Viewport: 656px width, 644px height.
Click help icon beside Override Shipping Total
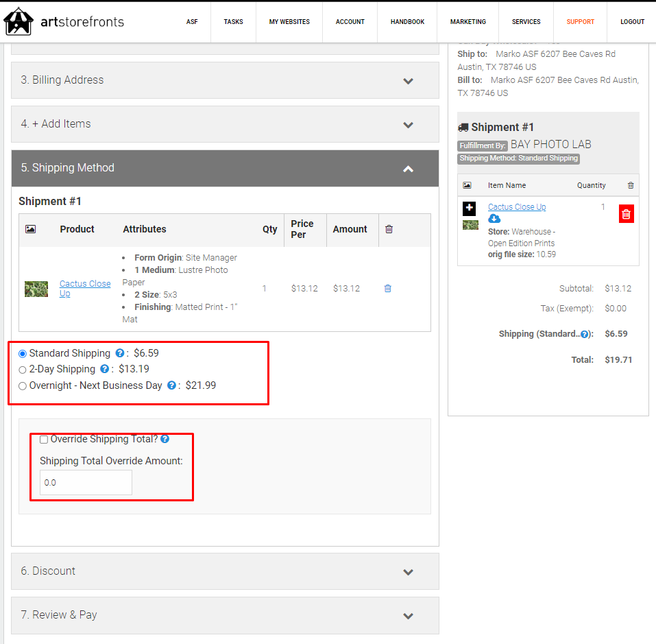pyautogui.click(x=165, y=439)
